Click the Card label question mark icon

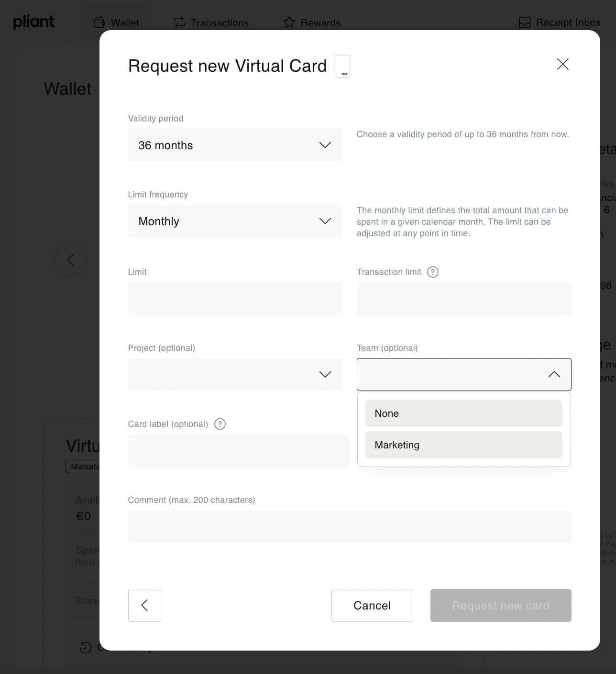(x=220, y=424)
